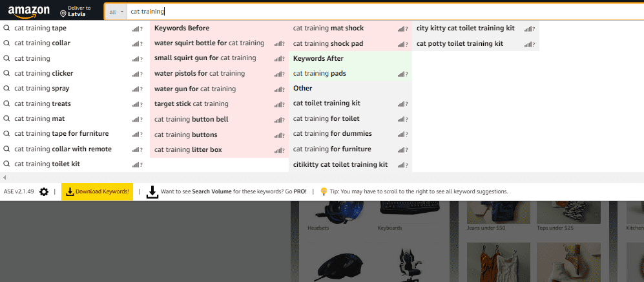Click the lightbulb tip icon
The height and width of the screenshot is (282, 644).
[x=324, y=191]
